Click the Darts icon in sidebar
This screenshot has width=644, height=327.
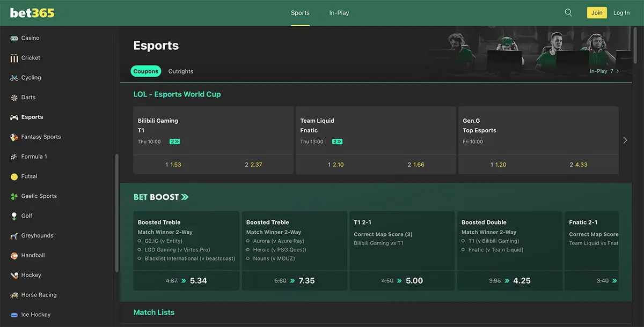[14, 98]
